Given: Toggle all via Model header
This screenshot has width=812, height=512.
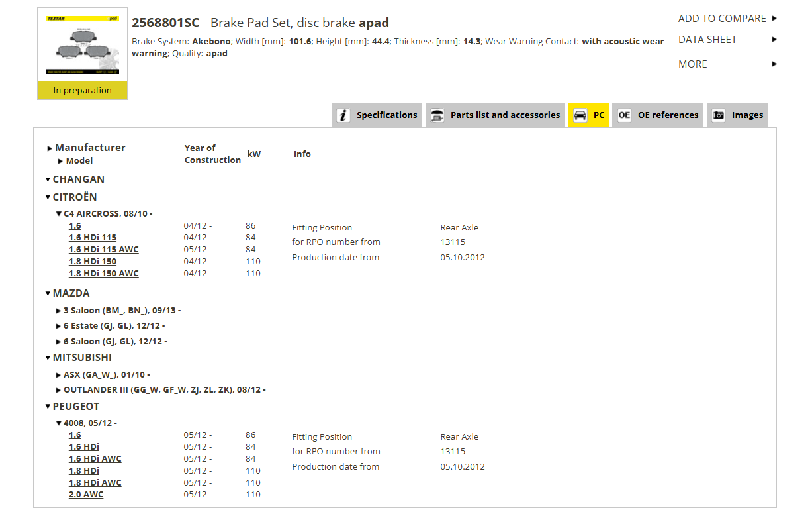Looking at the screenshot, I should point(75,161).
